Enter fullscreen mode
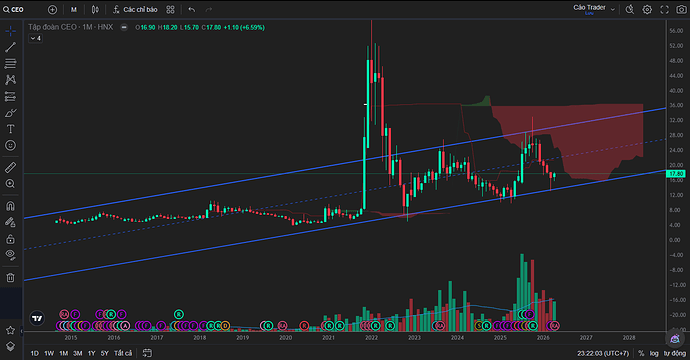Image resolution: width=690 pixels, height=360 pixels. [x=664, y=9]
